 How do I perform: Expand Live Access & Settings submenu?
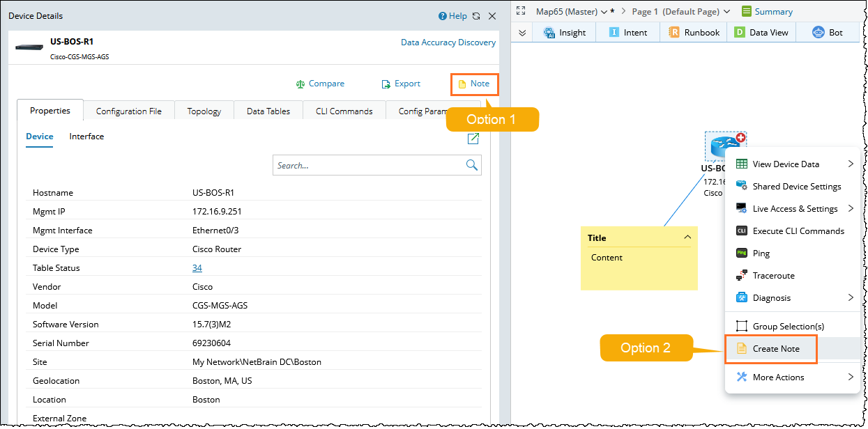[x=794, y=209]
